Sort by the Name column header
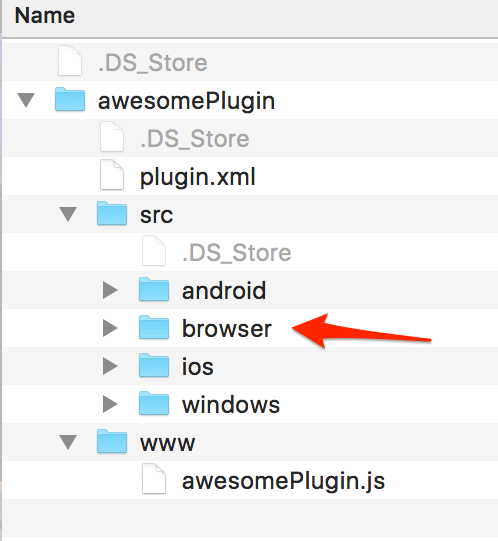Viewport: 498px width, 541px height. [x=45, y=16]
